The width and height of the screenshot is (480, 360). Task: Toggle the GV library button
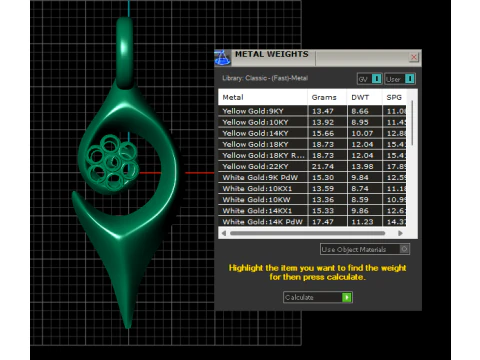tap(369, 79)
